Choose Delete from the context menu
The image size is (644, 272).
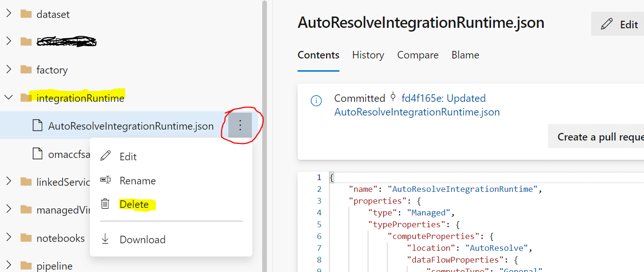pyautogui.click(x=134, y=204)
